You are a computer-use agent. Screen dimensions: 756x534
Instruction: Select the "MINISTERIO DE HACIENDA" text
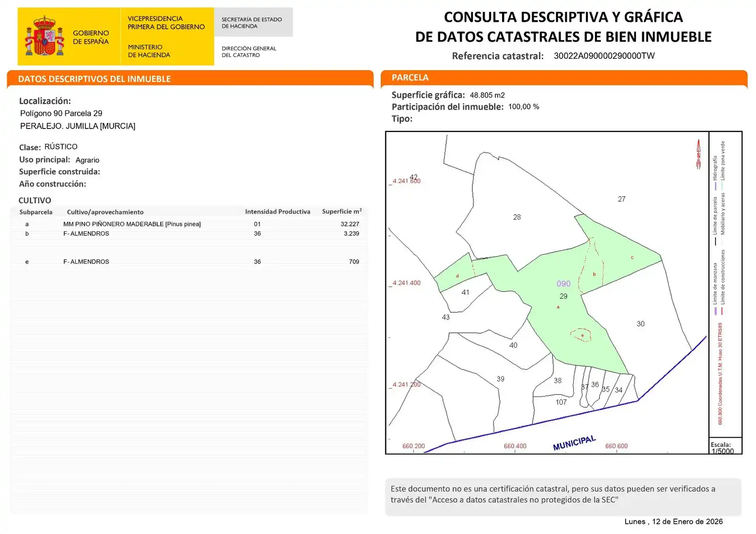coord(149,51)
